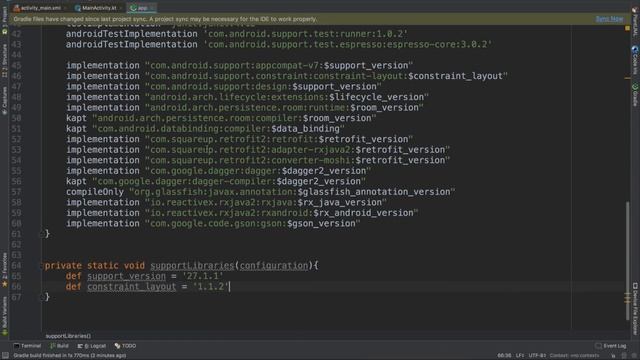Click the $gson_version text on line 60

click(321, 224)
